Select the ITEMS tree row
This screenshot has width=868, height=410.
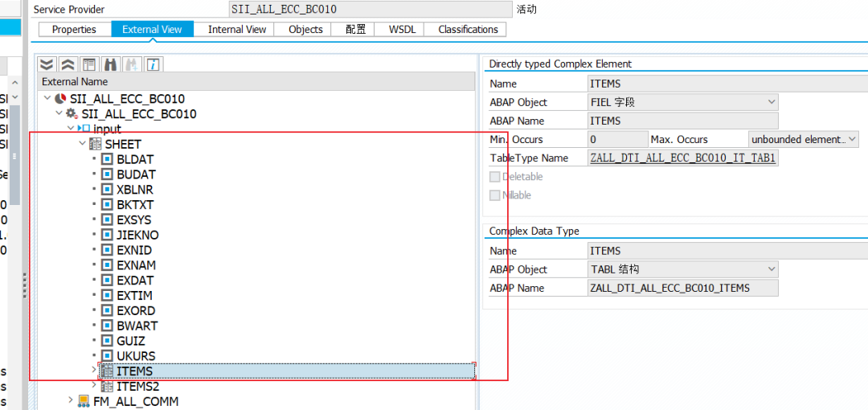pyautogui.click(x=287, y=371)
